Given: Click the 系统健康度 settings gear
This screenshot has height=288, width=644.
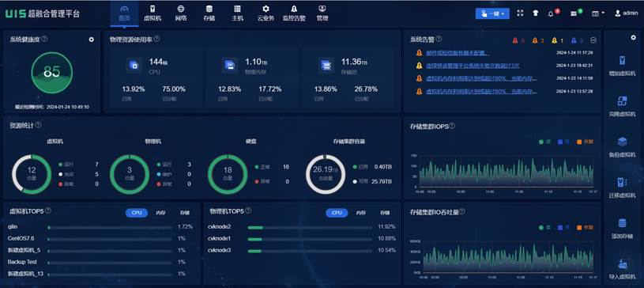Looking at the screenshot, I should [91, 40].
